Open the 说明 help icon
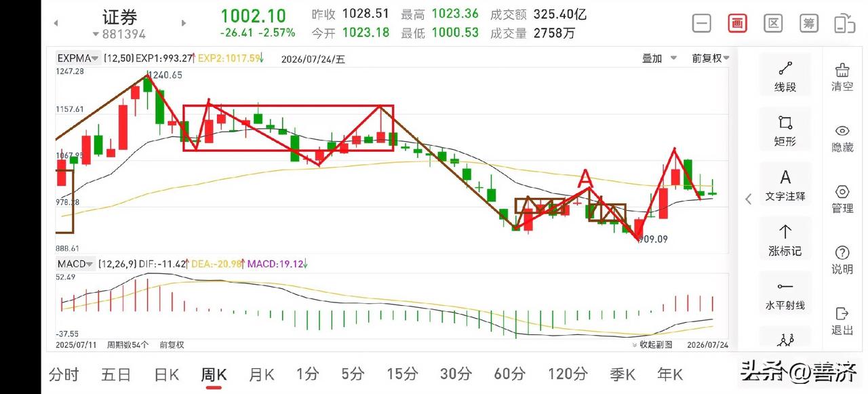The width and height of the screenshot is (868, 394). pos(842,260)
